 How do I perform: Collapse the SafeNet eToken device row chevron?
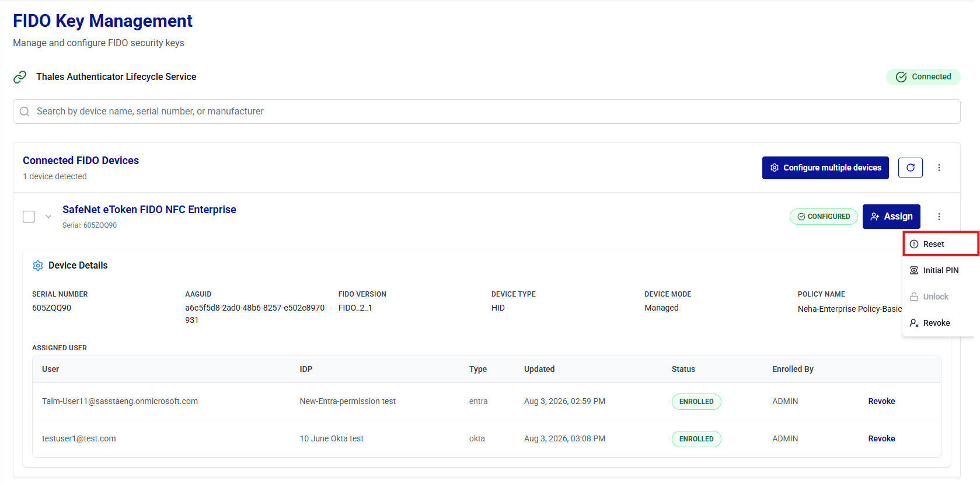coord(48,217)
